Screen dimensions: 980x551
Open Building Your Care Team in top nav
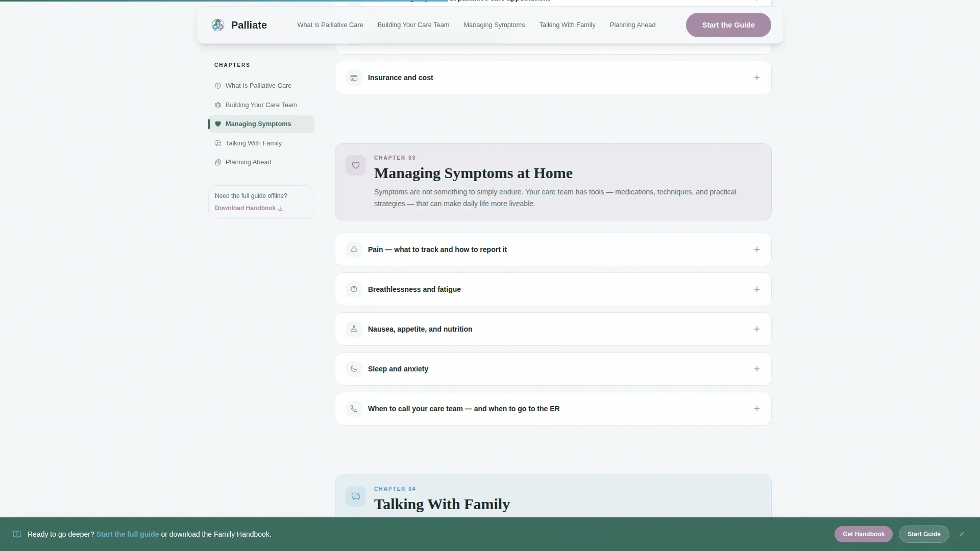coord(413,25)
